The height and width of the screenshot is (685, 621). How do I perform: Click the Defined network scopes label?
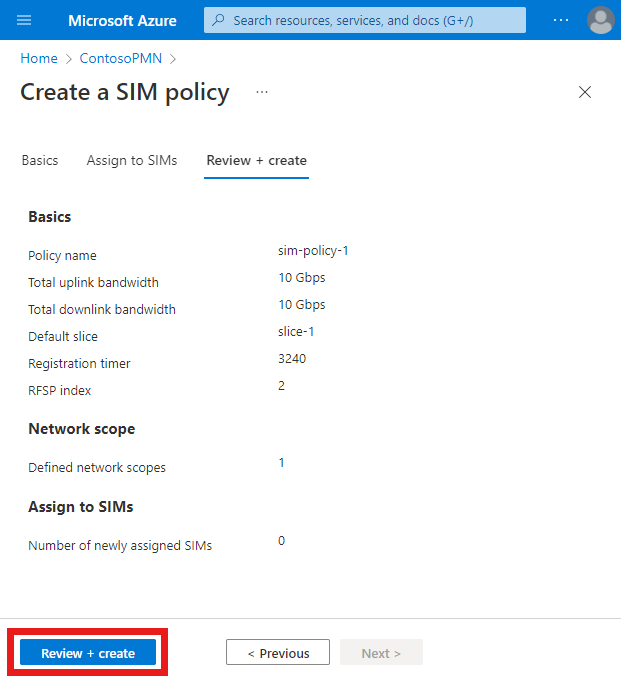point(97,468)
